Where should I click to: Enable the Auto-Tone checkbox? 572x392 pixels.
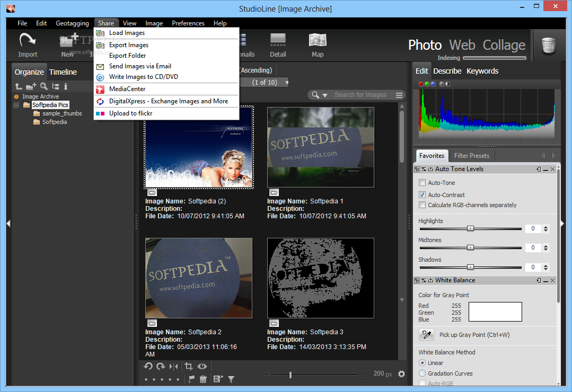coord(422,182)
